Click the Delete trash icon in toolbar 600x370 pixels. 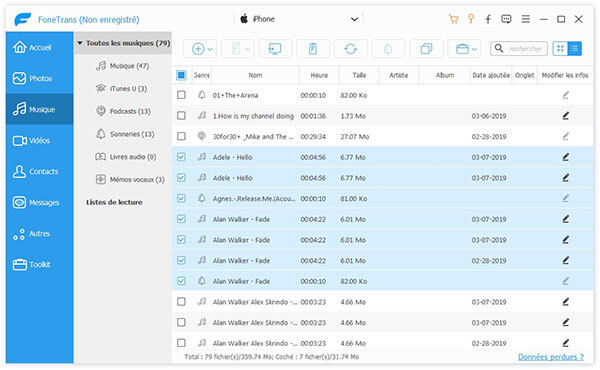click(313, 49)
